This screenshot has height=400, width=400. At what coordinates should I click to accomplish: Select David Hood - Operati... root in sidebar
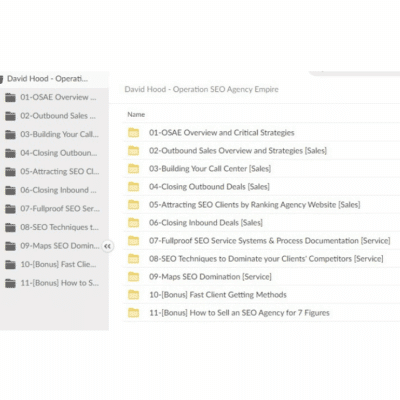(47, 79)
